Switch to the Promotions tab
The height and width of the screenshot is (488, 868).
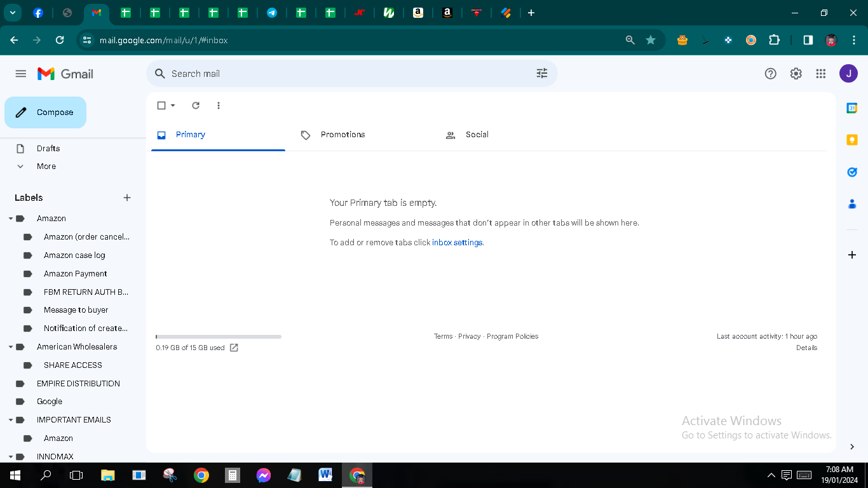[362, 135]
